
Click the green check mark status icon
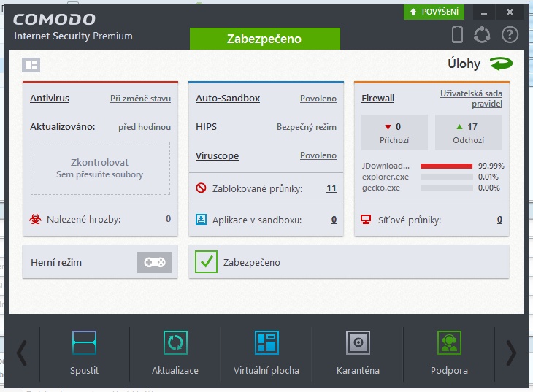tap(207, 262)
